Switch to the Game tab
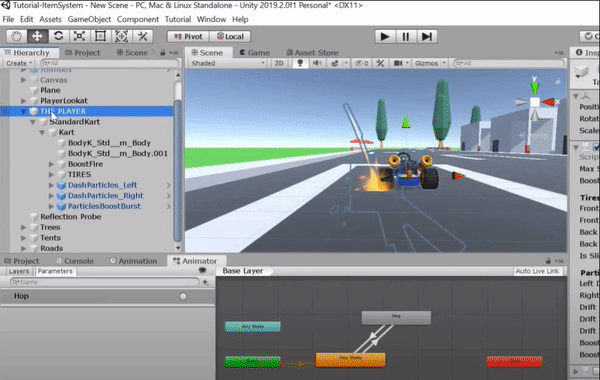This screenshot has width=600, height=380. coord(254,53)
